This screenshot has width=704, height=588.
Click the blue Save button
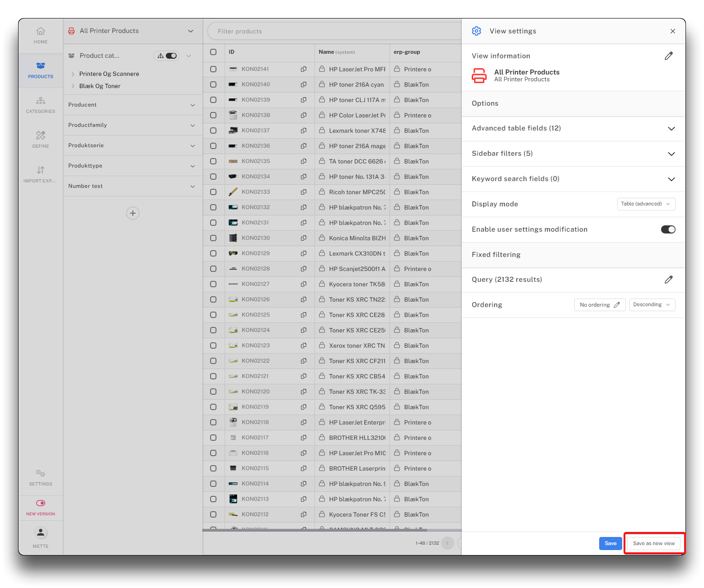point(610,543)
